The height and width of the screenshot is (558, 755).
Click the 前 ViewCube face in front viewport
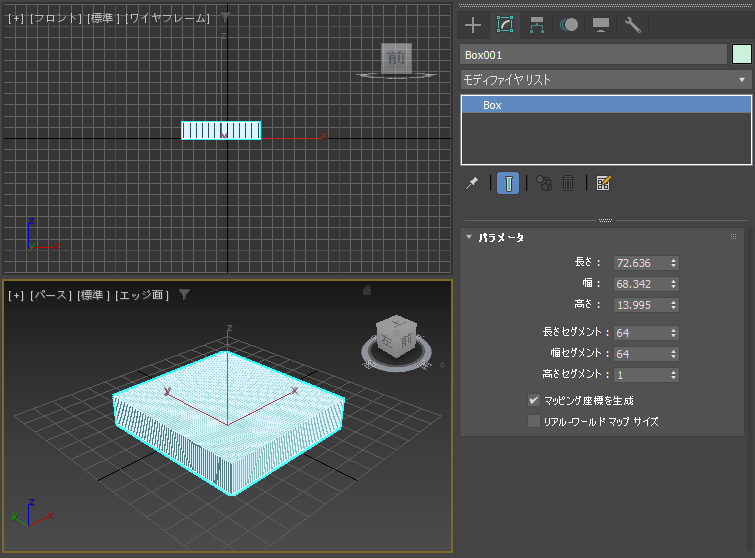click(396, 58)
